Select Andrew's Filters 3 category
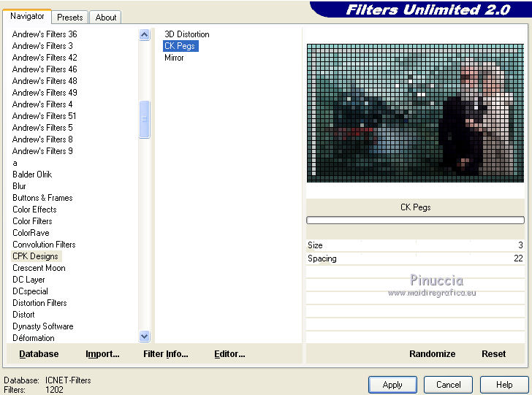The image size is (532, 395). (x=42, y=46)
